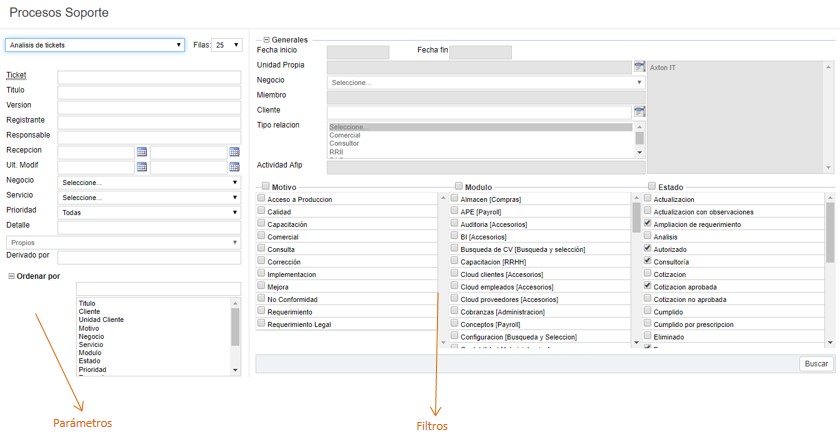Open the Ult. Modif start date calendar

point(141,167)
